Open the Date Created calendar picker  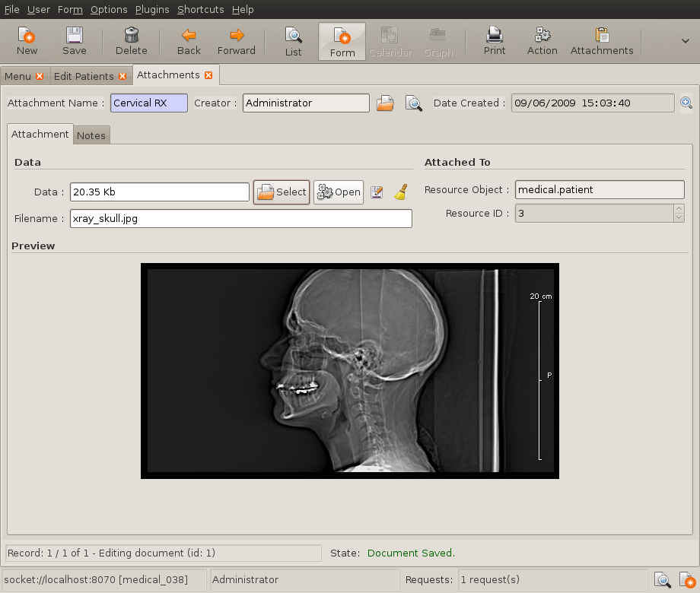coord(686,103)
